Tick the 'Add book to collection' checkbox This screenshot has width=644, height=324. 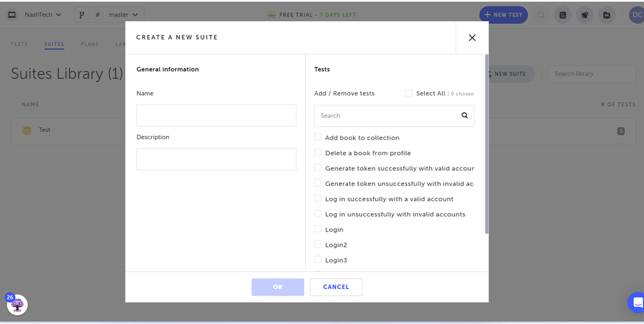(318, 137)
